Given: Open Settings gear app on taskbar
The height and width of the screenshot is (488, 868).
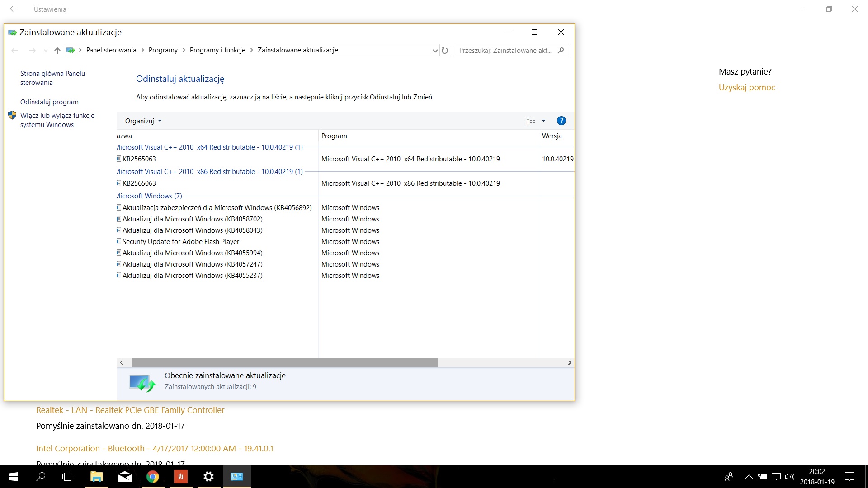Looking at the screenshot, I should click(x=208, y=477).
